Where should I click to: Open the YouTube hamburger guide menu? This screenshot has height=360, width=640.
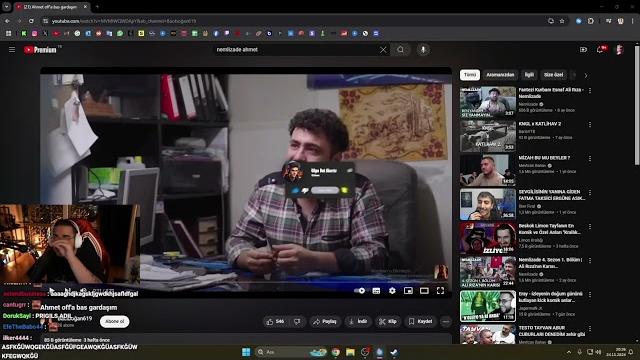(12, 49)
